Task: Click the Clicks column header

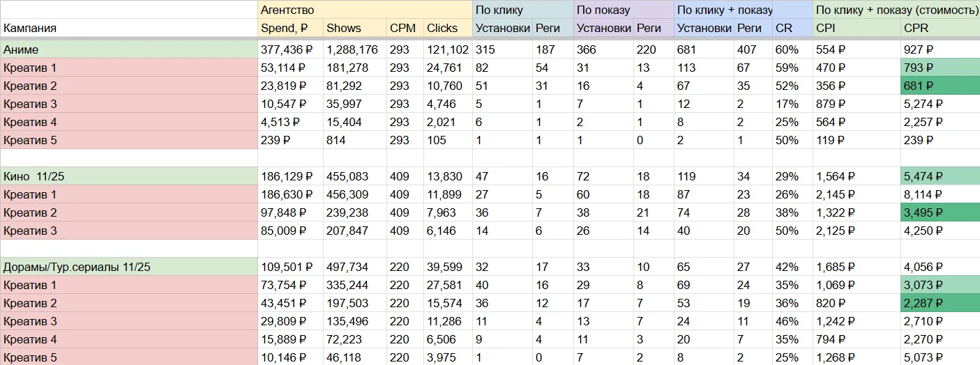Action: (x=448, y=28)
